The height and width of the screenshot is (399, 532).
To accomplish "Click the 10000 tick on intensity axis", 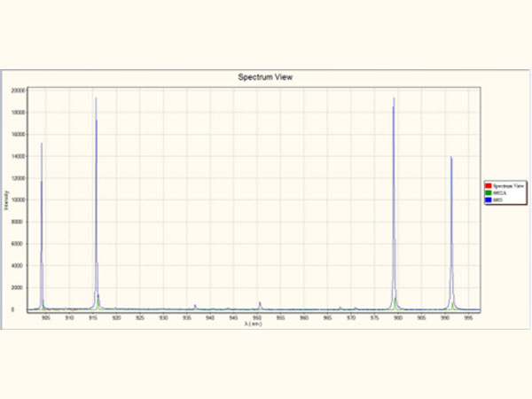I will point(17,200).
